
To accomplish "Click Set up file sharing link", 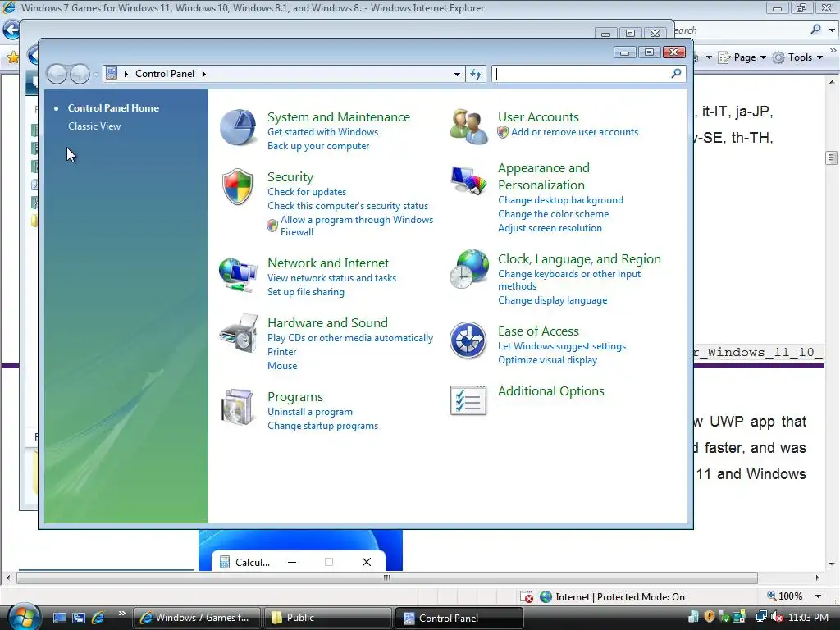I will click(x=306, y=292).
